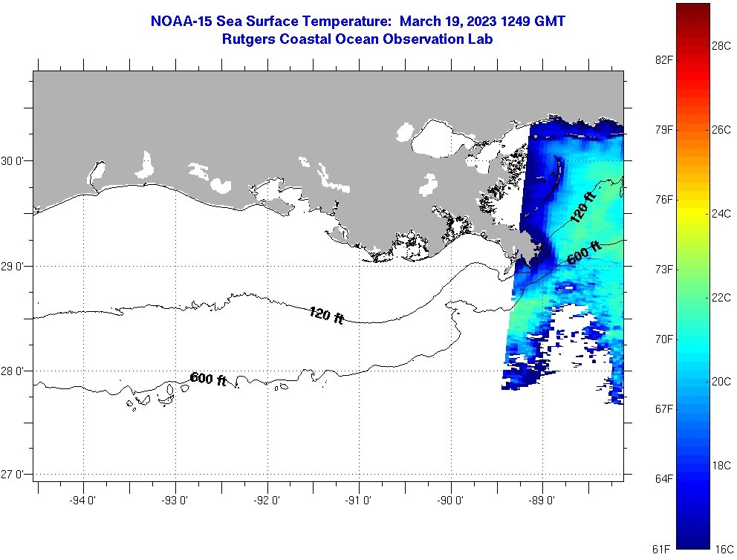Click the 28C label on the color bar
Image resolution: width=737 pixels, height=560 pixels.
pyautogui.click(x=721, y=45)
